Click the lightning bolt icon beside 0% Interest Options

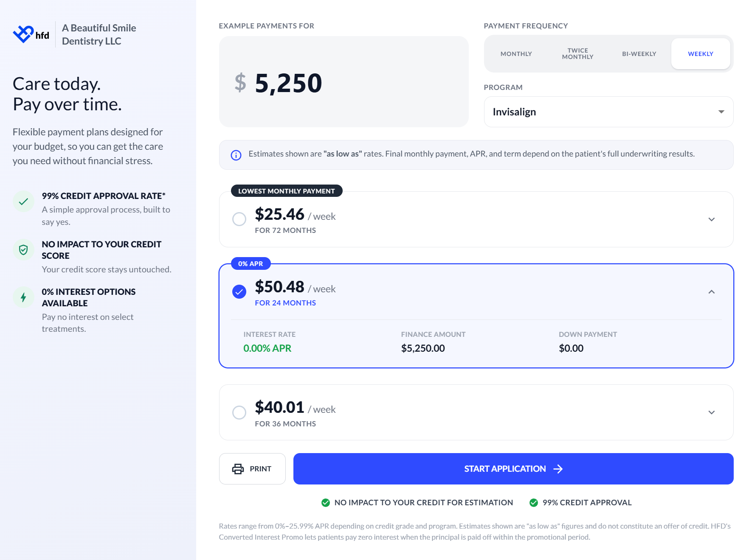23,297
